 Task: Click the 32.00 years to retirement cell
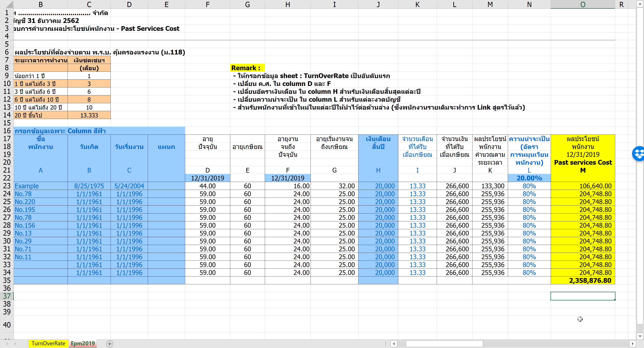(334, 186)
